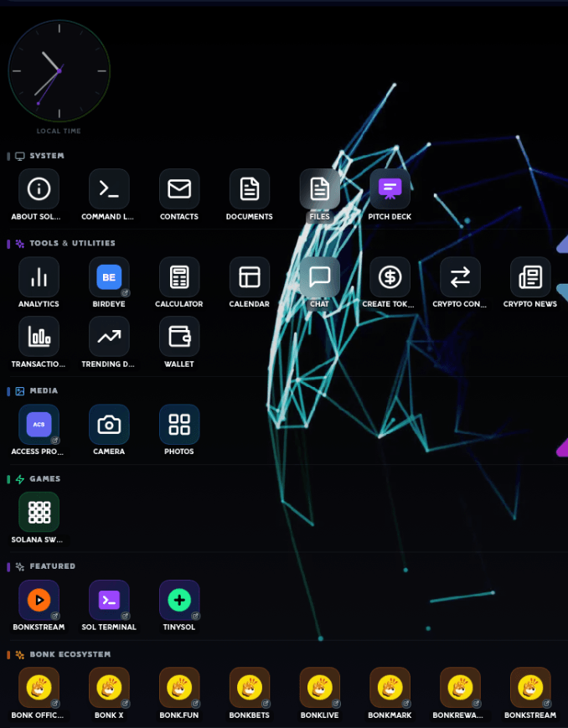Open the TinySol app
The image size is (568, 728).
tap(179, 600)
